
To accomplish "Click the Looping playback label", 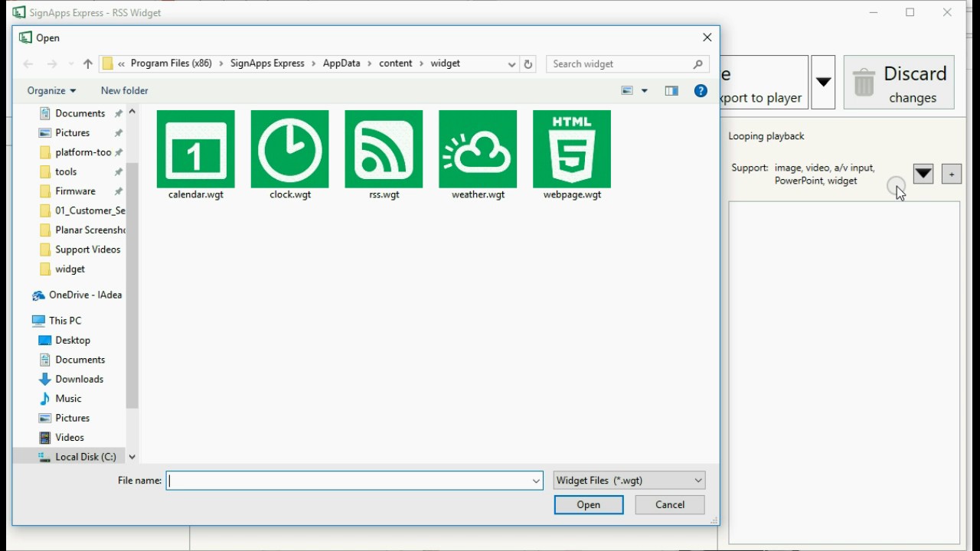I will click(766, 136).
